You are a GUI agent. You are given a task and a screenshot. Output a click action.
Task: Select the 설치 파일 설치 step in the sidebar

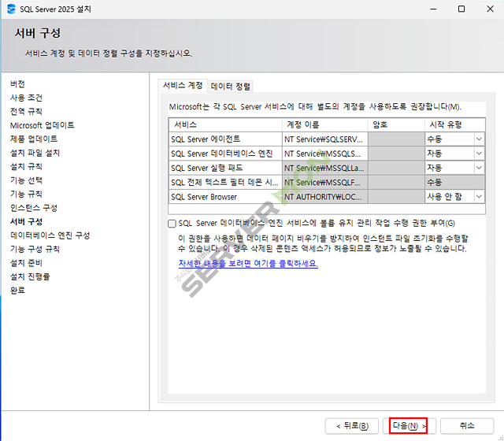click(x=35, y=153)
